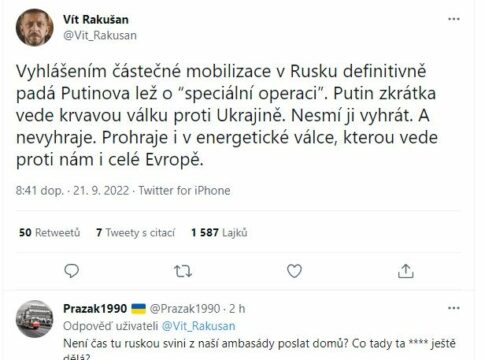Click the Ukrainian flag emoji beside Prazak1990

click(x=138, y=309)
